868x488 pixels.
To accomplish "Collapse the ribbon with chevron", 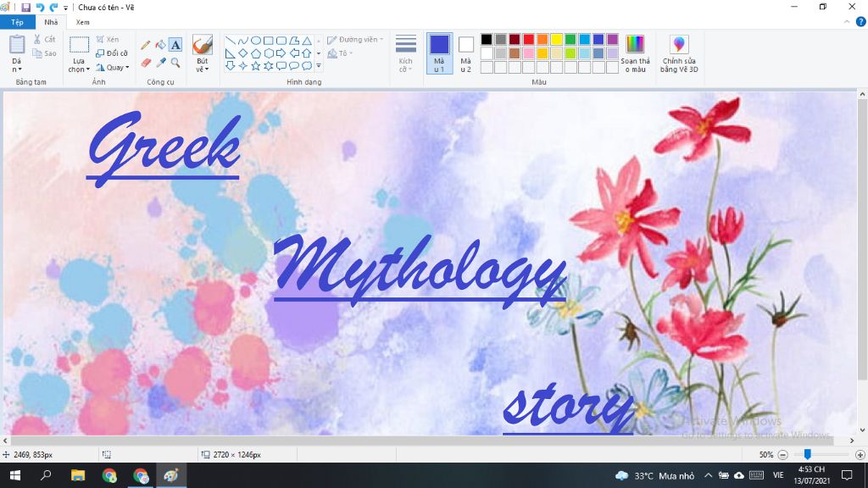I will (x=847, y=21).
